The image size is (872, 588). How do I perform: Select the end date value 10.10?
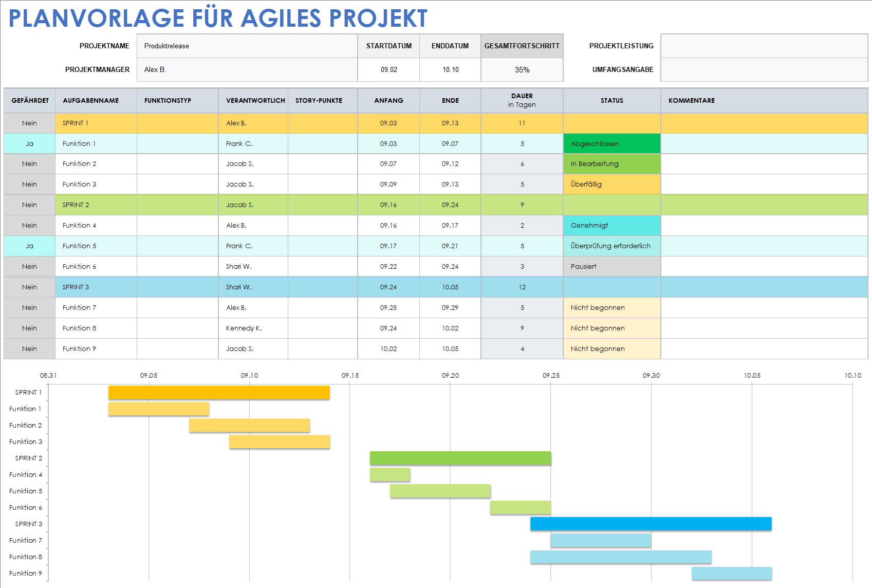click(x=450, y=69)
